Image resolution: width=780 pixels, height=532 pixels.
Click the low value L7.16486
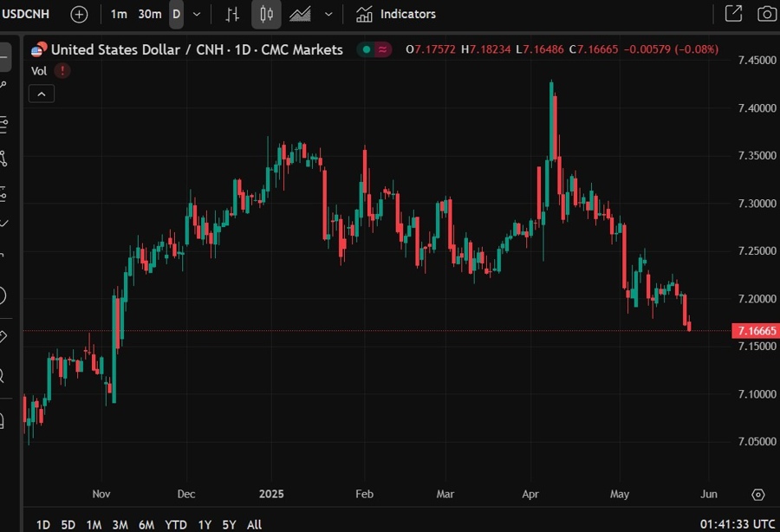[540, 49]
